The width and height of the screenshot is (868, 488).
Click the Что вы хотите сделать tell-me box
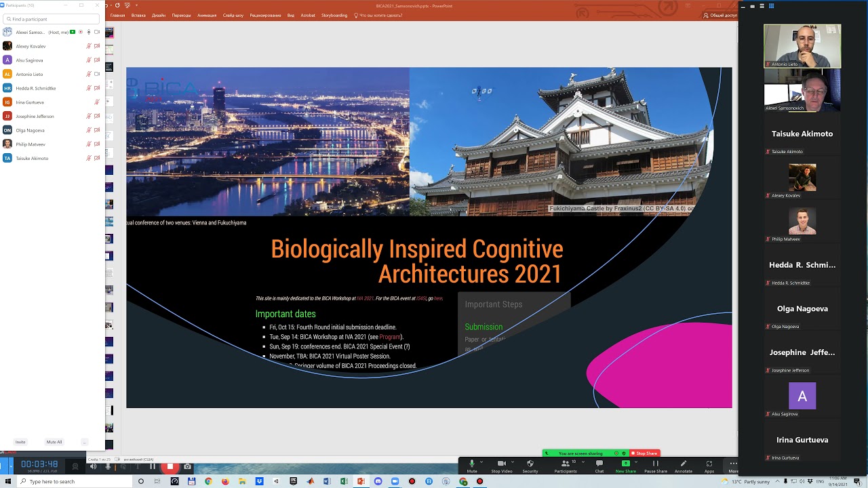pos(379,15)
